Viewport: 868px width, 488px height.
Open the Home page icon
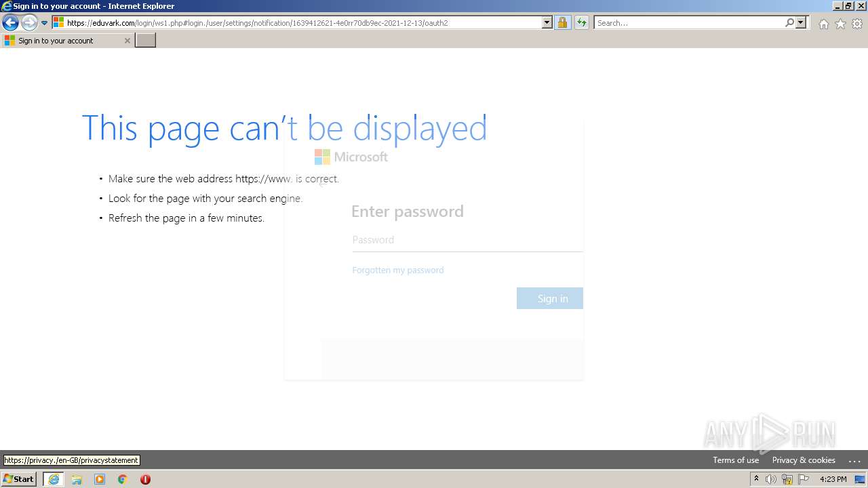click(x=823, y=24)
